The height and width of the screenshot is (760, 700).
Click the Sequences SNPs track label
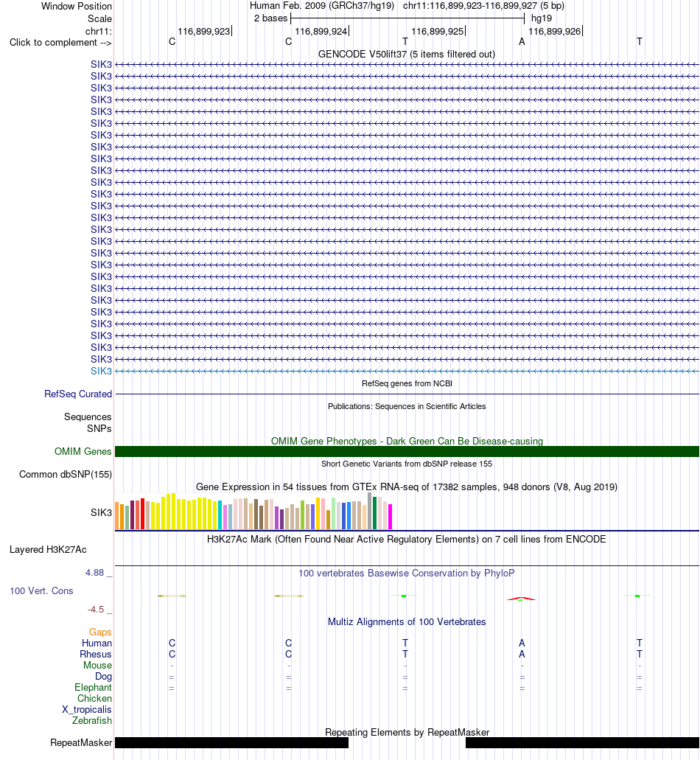click(x=88, y=422)
